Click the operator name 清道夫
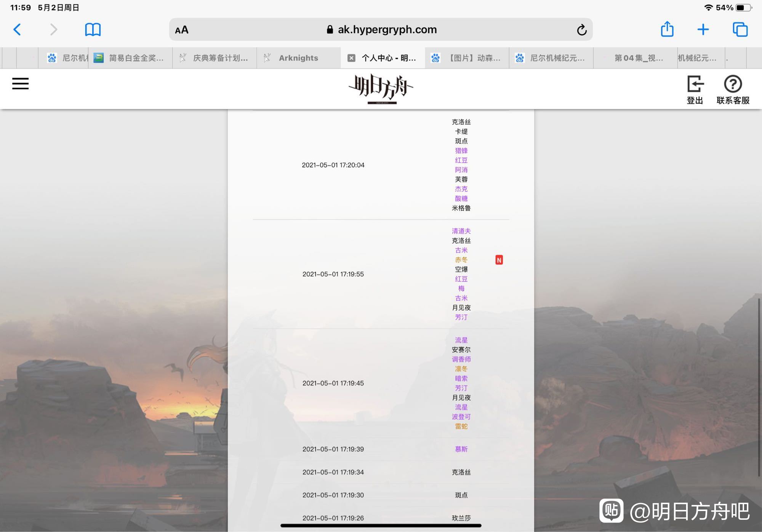The width and height of the screenshot is (762, 532). [461, 231]
